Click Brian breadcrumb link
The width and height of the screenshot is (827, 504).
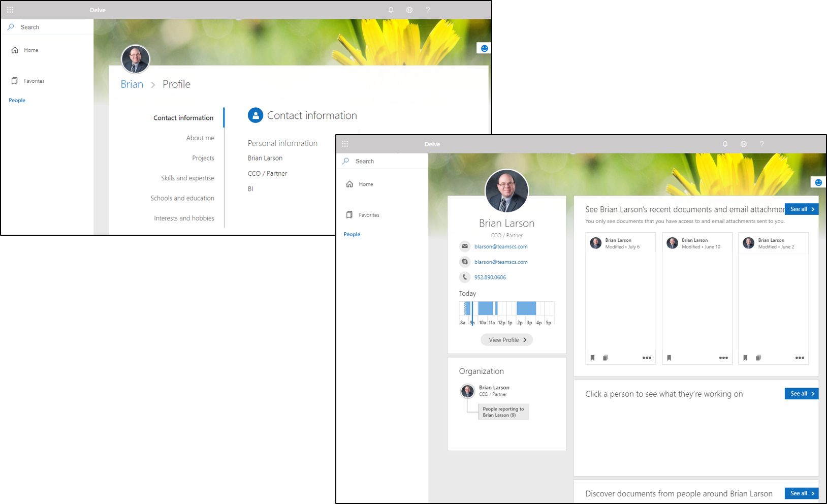tap(132, 84)
